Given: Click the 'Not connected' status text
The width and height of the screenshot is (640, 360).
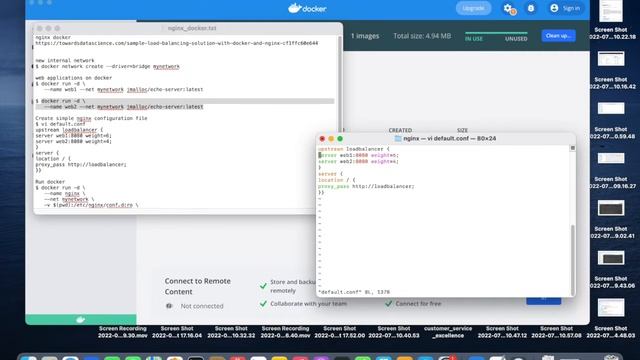Looking at the screenshot, I should click(202, 306).
